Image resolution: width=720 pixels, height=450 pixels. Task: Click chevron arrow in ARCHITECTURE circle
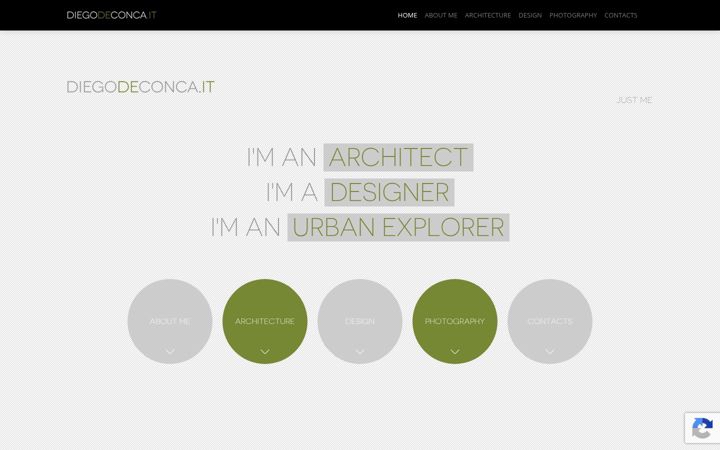pos(265,351)
